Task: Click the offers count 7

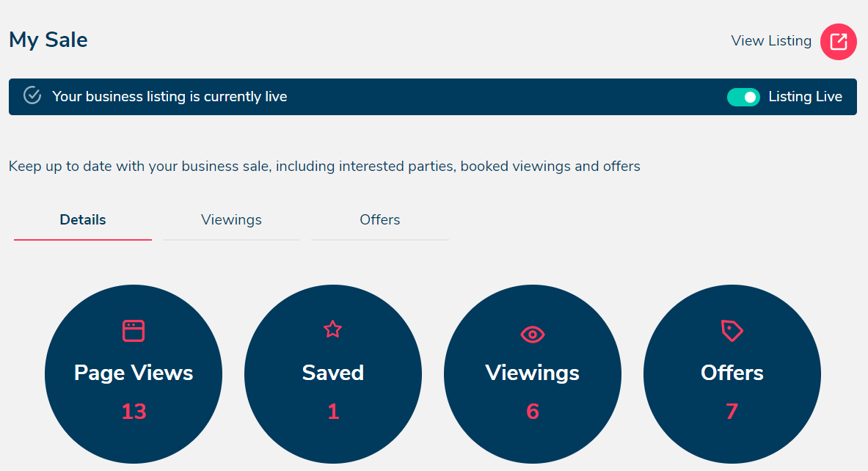Action: tap(732, 412)
